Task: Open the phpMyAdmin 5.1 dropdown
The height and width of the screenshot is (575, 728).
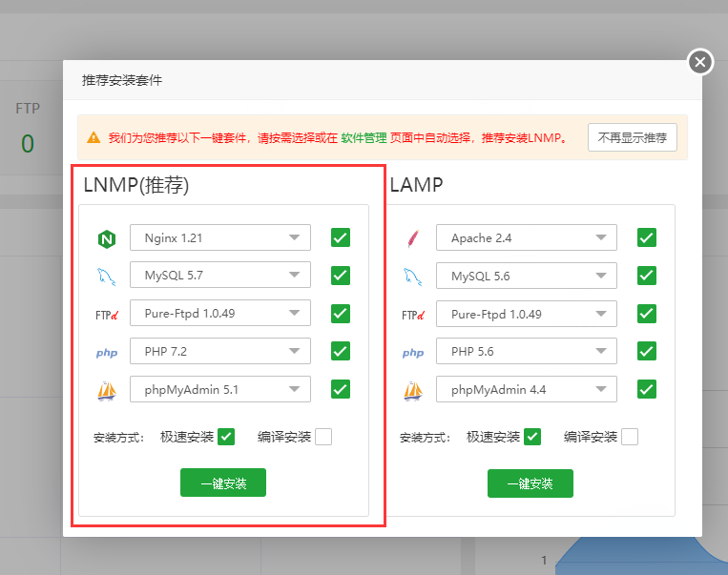Action: 220,389
